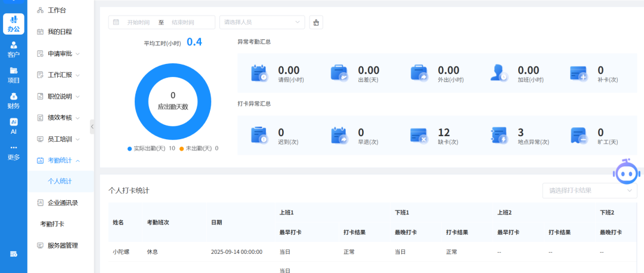Open the 财务 module in left rail

point(14,101)
